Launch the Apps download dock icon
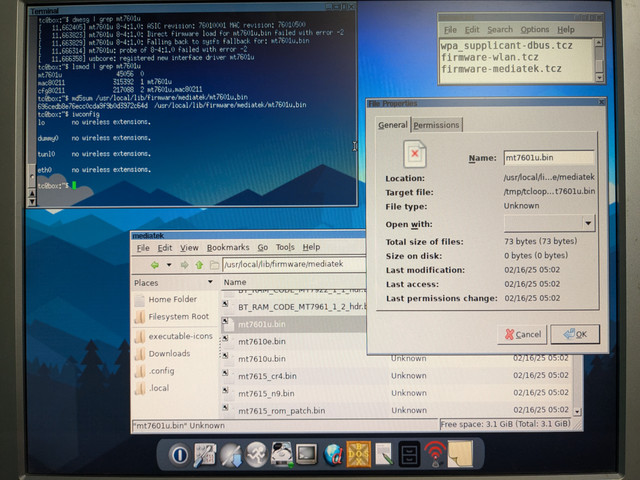 (231, 455)
